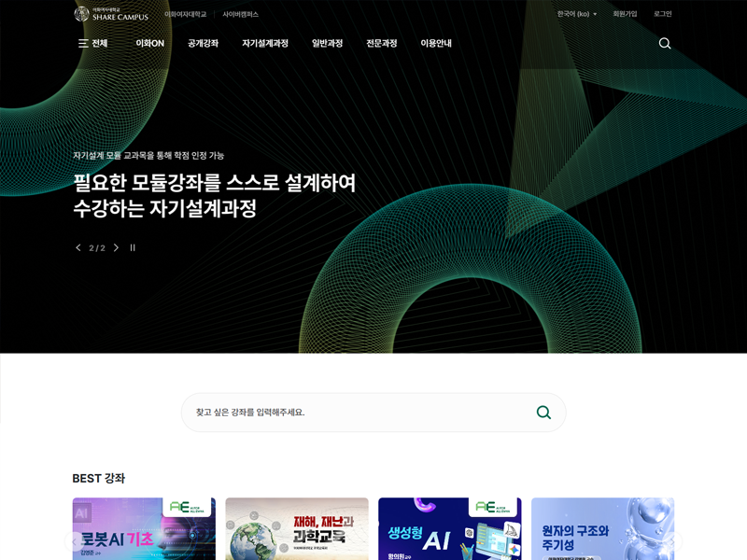
Task: Open the 전문과정 menu item
Action: pos(381,43)
